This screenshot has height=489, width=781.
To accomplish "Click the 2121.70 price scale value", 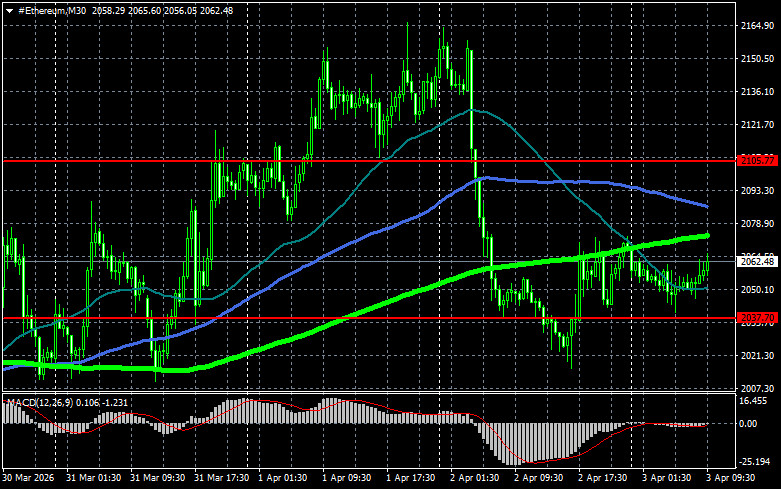I will (x=758, y=124).
